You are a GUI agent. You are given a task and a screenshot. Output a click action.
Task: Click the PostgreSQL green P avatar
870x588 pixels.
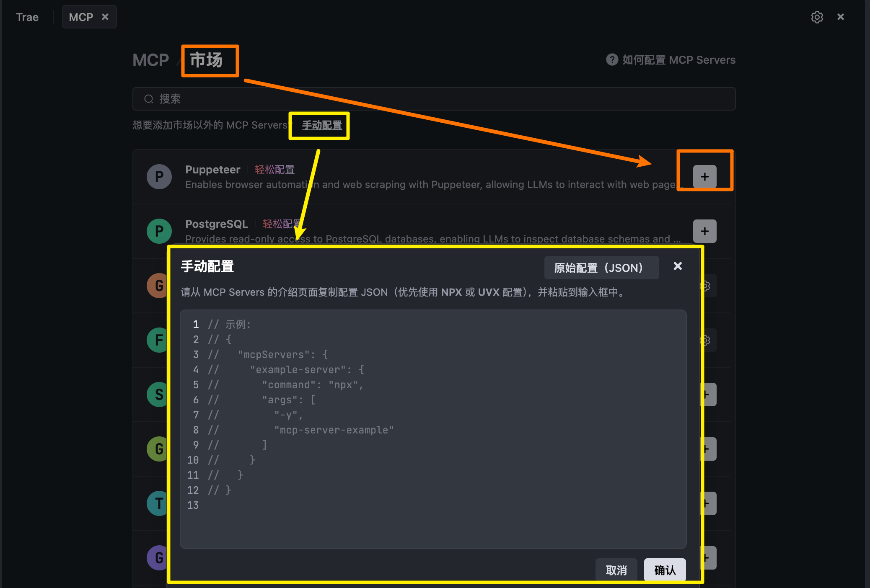159,231
